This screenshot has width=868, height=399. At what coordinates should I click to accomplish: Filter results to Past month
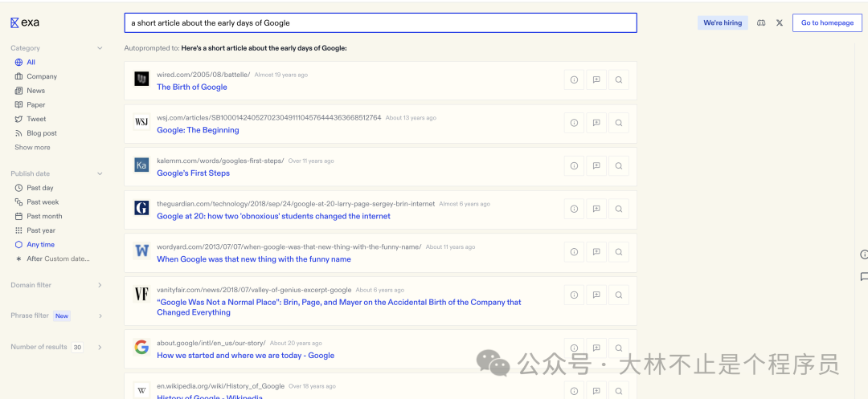point(39,217)
